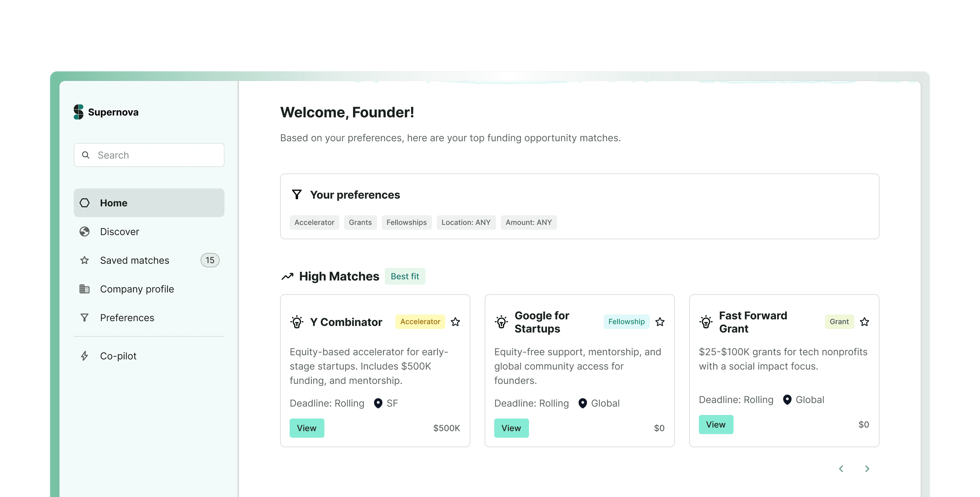Go to next matches with right chevron
This screenshot has width=980, height=497.
click(x=867, y=469)
